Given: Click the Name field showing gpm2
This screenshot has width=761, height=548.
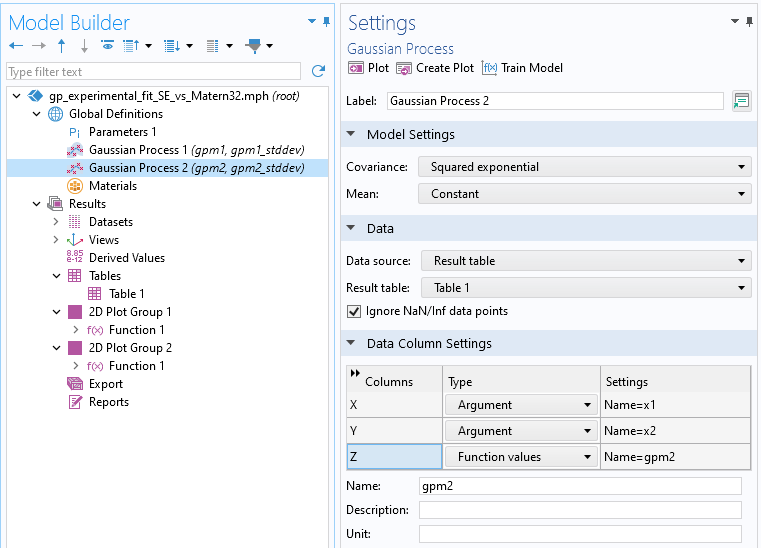Looking at the screenshot, I should 580,486.
